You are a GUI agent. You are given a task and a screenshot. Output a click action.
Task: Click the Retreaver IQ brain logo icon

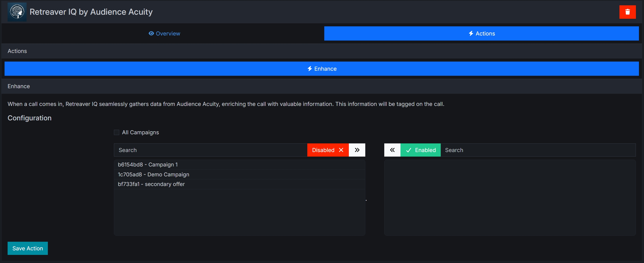(x=17, y=12)
